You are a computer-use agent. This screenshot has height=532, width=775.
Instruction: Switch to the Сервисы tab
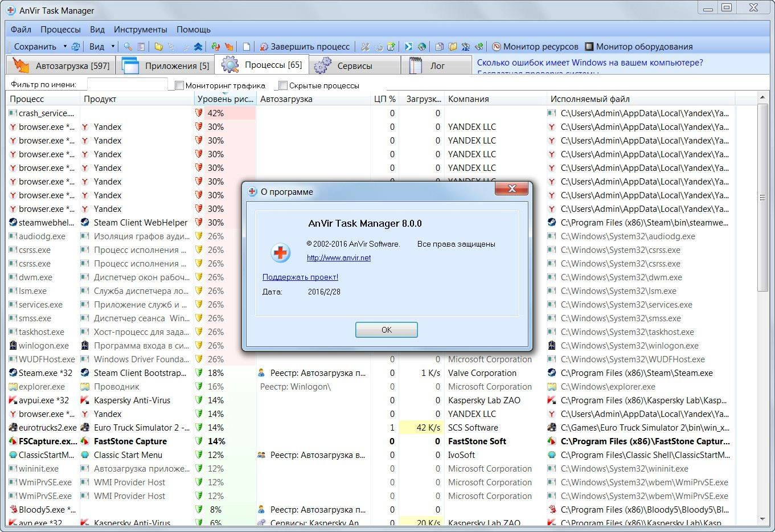click(x=354, y=66)
